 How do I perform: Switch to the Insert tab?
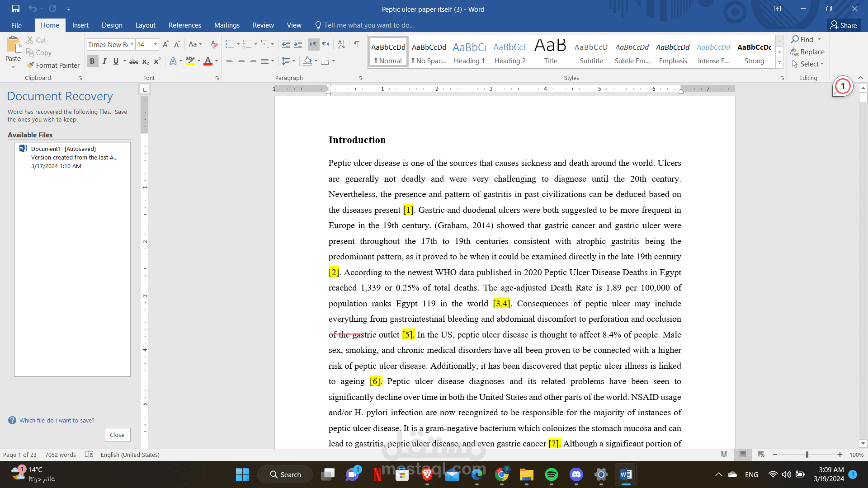(80, 25)
